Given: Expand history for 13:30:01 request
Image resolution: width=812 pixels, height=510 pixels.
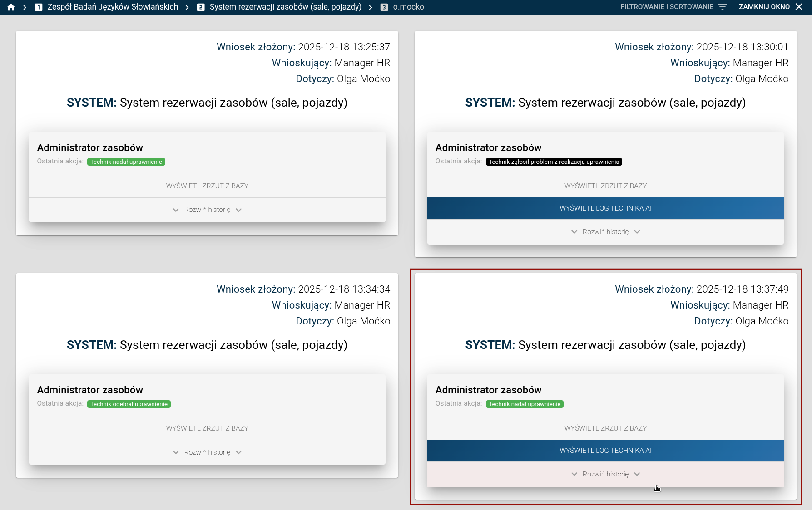Looking at the screenshot, I should tap(605, 232).
